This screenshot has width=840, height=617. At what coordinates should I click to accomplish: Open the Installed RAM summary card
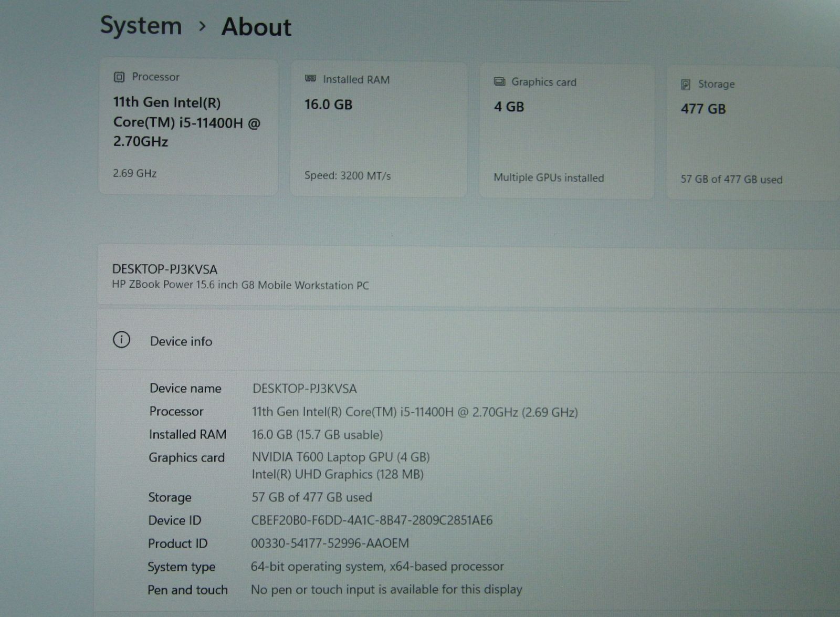[x=378, y=129]
